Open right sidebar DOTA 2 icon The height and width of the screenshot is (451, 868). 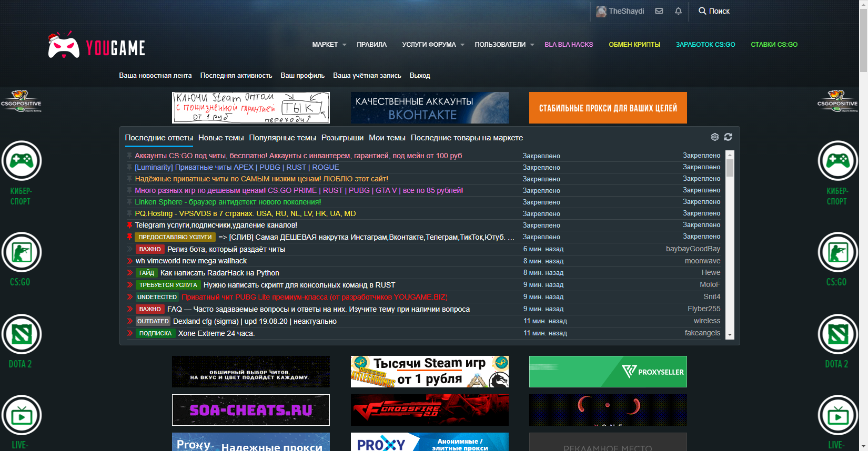coord(837,334)
